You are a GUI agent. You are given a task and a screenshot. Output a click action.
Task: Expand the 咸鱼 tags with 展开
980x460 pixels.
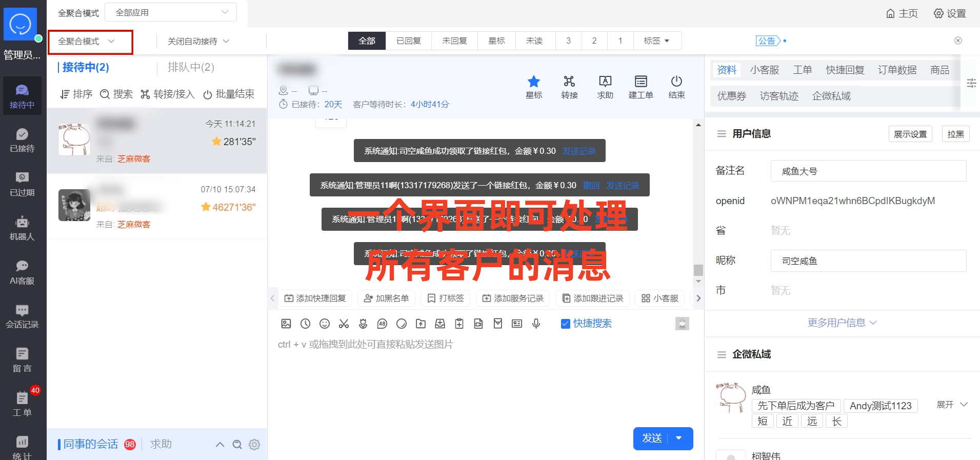[x=952, y=405]
